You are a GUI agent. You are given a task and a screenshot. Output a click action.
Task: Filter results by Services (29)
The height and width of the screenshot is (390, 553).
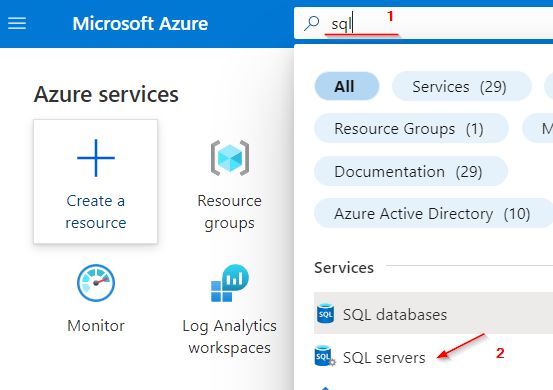462,86
